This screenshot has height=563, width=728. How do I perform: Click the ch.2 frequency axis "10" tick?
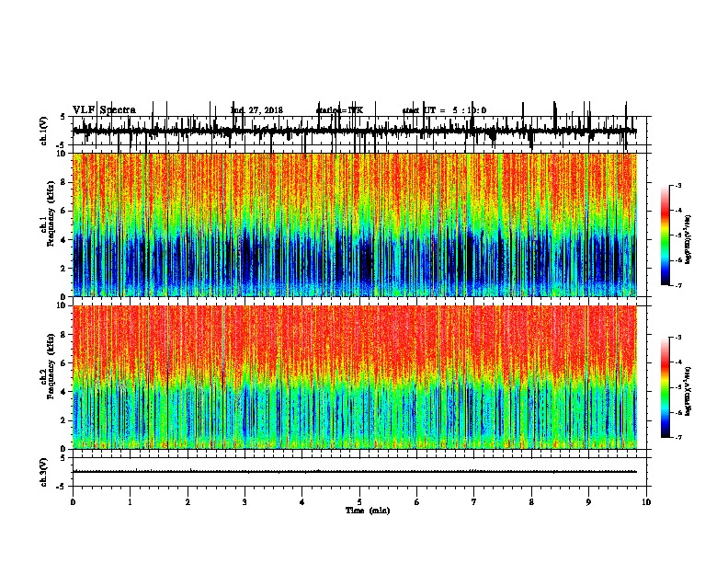(63, 305)
